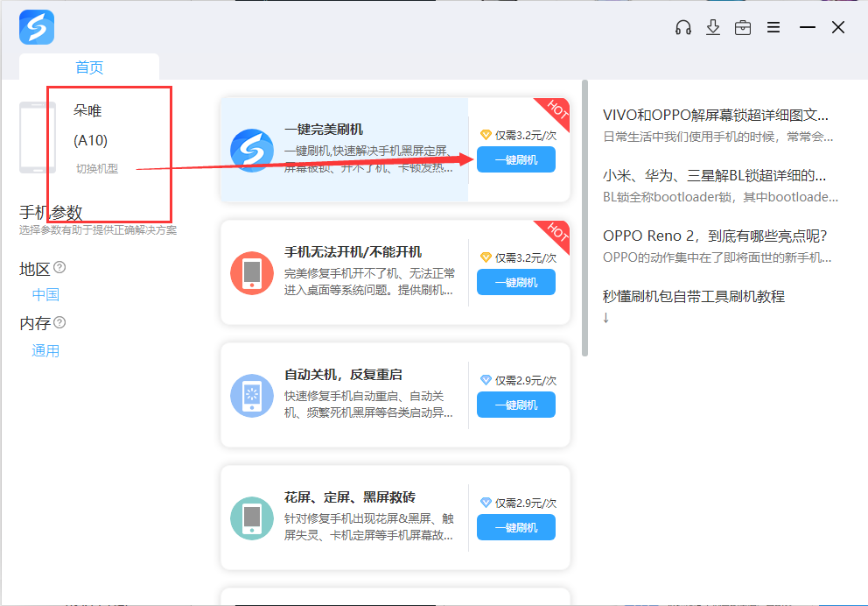Select the 通用 memory value
Image resolution: width=868 pixels, height=606 pixels.
45,350
